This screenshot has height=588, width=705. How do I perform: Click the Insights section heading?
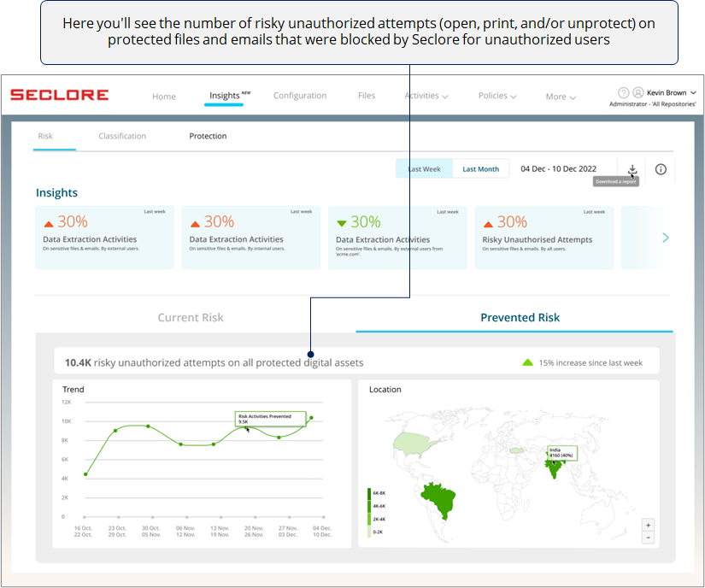[56, 193]
